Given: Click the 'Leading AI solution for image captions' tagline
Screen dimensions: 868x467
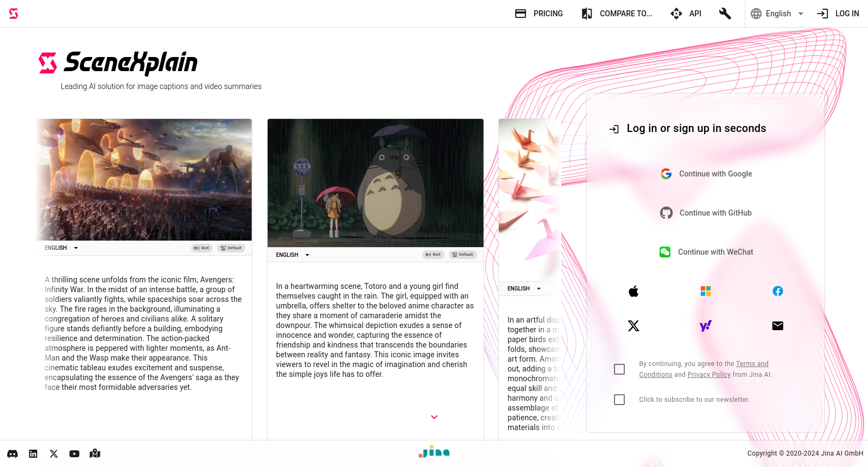Looking at the screenshot, I should [x=161, y=86].
